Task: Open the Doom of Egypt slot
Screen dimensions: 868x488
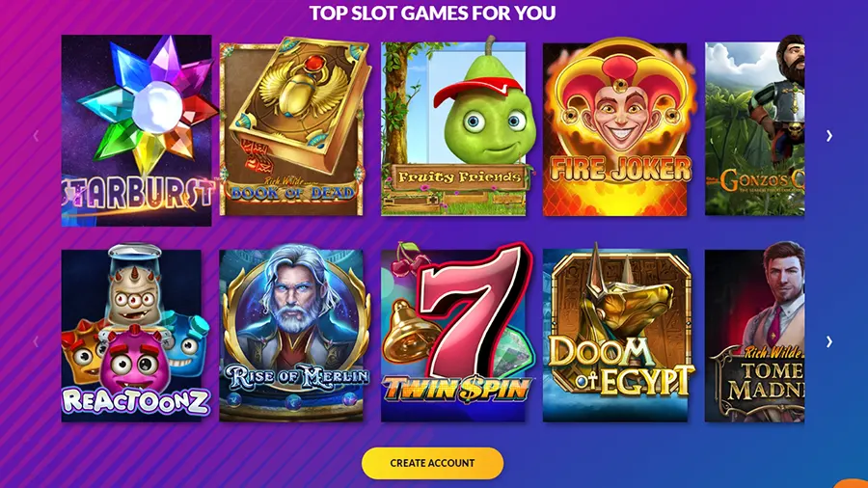Action: tap(618, 332)
